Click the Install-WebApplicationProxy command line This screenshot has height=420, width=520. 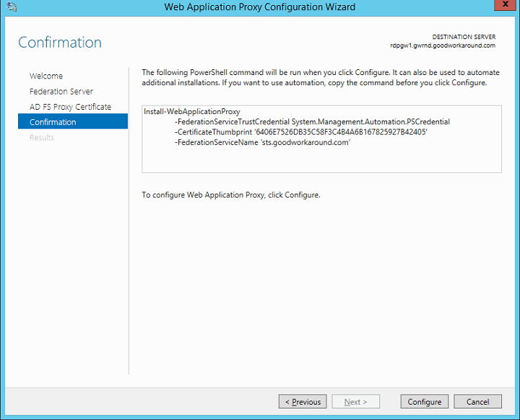(x=191, y=112)
